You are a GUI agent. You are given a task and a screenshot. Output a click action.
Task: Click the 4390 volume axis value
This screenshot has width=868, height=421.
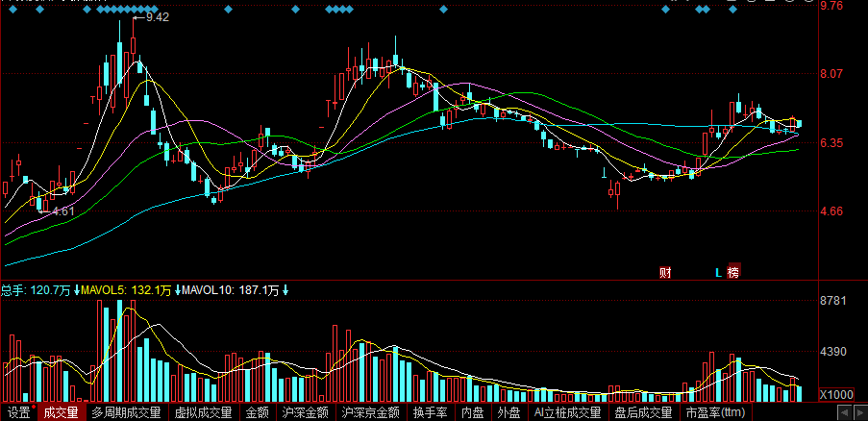point(832,352)
